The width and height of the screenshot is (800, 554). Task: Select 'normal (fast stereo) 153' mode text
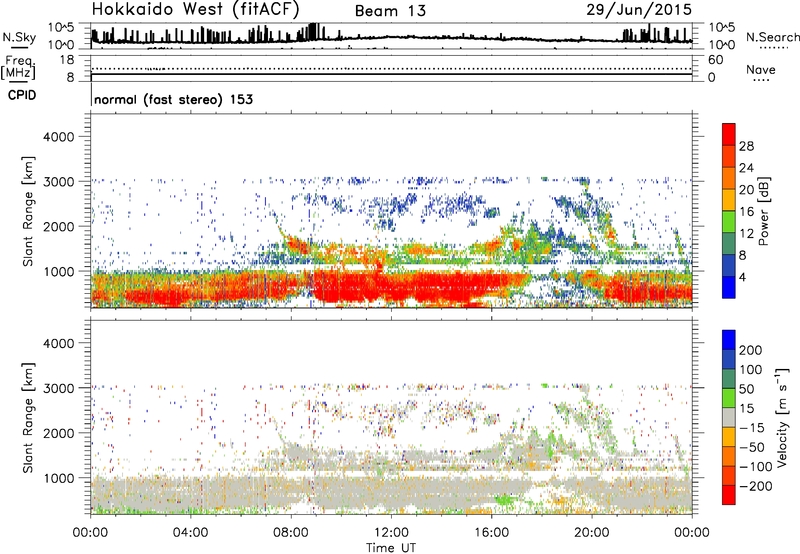pyautogui.click(x=173, y=99)
